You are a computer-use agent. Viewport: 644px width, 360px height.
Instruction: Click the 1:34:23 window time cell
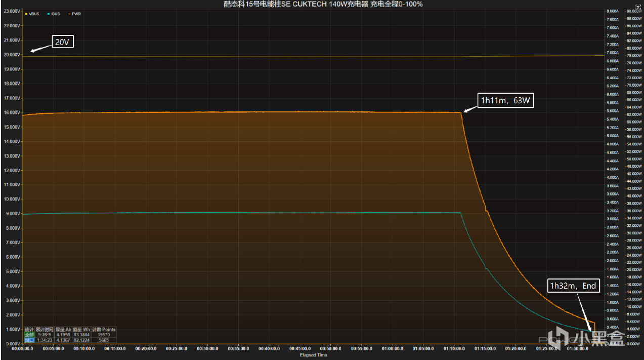point(45,340)
